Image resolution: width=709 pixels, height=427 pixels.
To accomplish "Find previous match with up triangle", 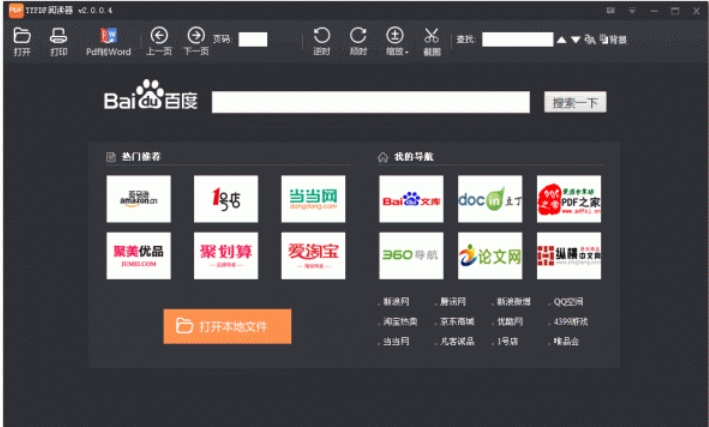I will pyautogui.click(x=562, y=40).
